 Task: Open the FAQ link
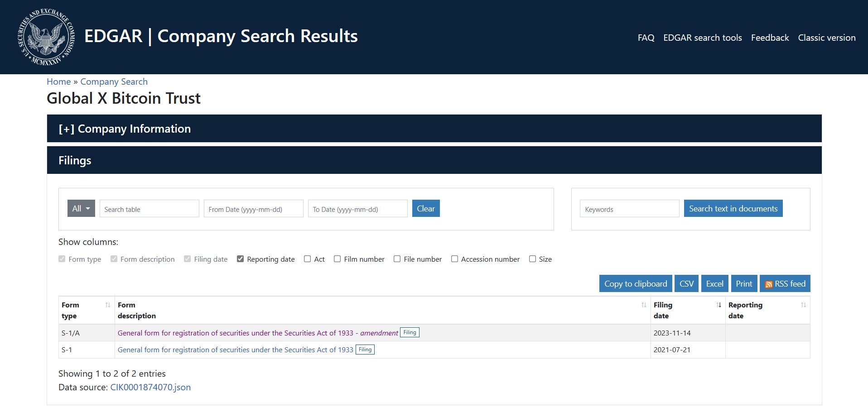tap(646, 38)
